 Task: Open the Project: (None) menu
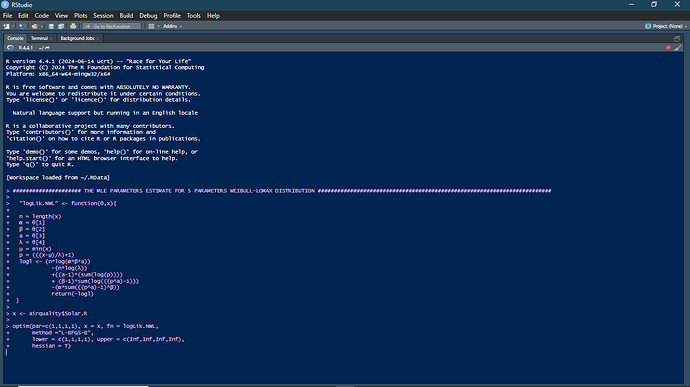tap(666, 26)
